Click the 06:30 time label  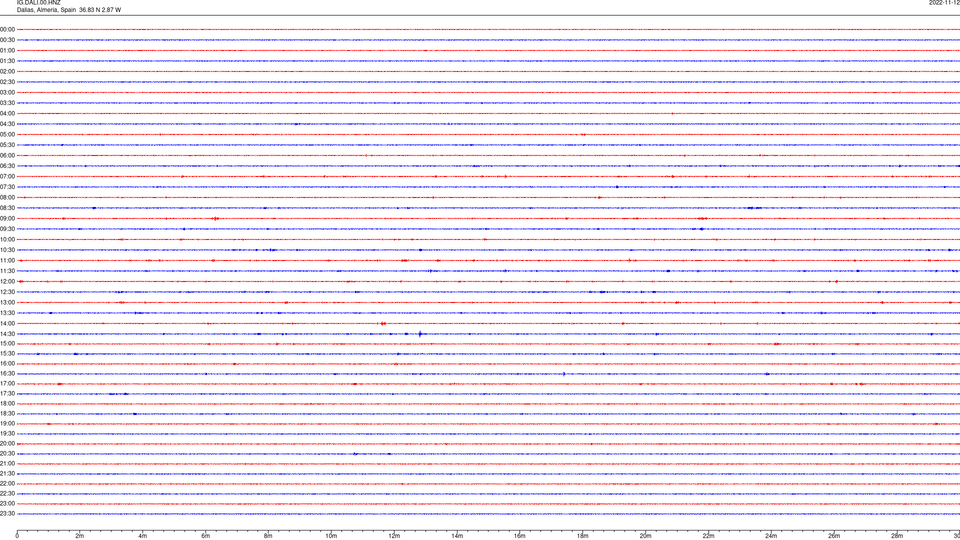click(7, 166)
